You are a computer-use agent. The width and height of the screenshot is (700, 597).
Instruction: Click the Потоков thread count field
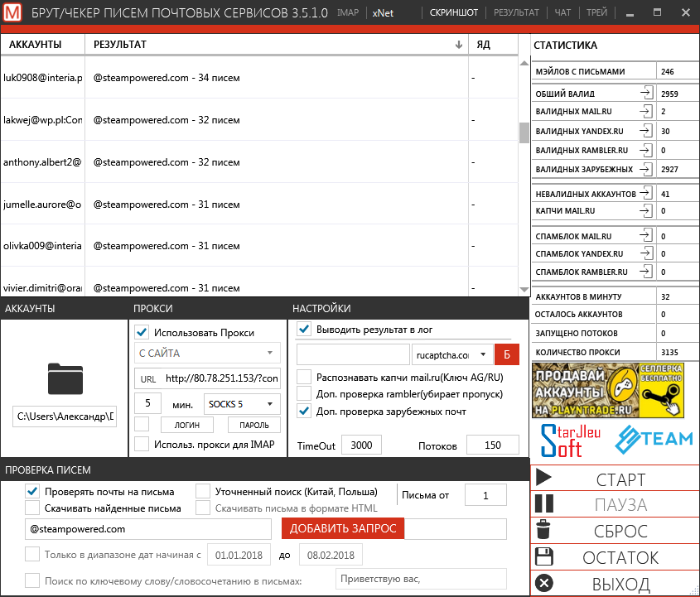pyautogui.click(x=492, y=445)
